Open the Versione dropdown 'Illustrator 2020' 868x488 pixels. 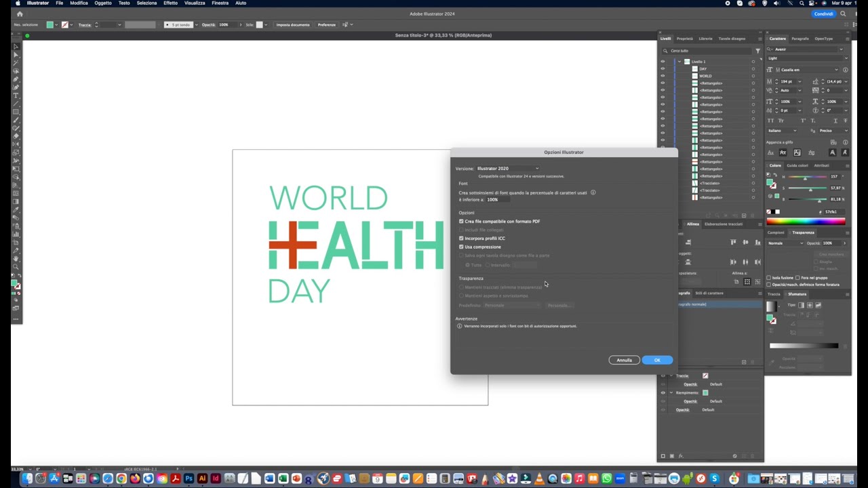[507, 168]
